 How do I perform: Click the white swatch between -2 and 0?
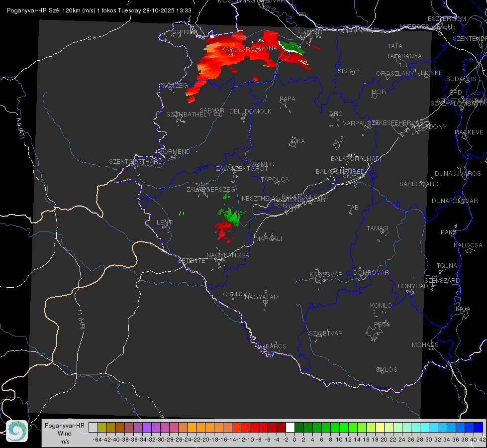point(290,427)
